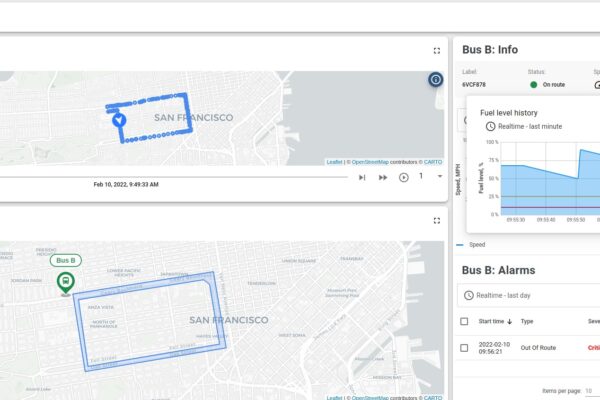Screen dimensions: 600x400
Task: Expand the trip animation map to fullscreen
Action: pos(437,50)
